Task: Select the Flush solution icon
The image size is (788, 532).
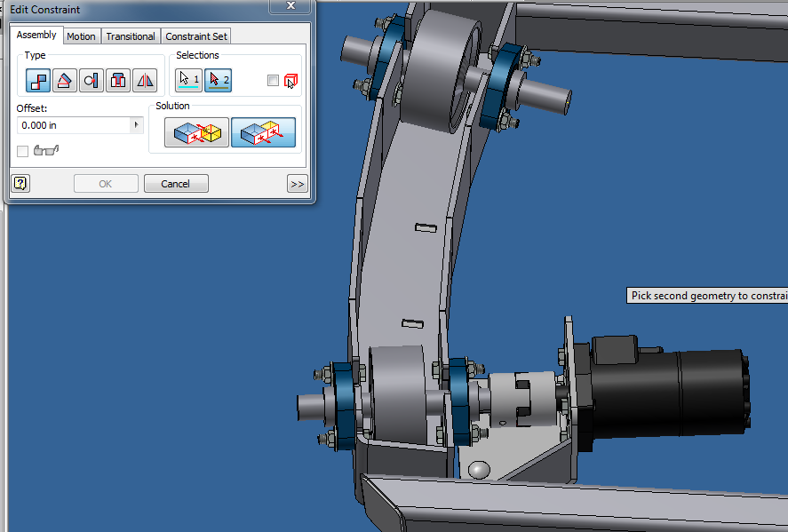Action: [x=263, y=131]
